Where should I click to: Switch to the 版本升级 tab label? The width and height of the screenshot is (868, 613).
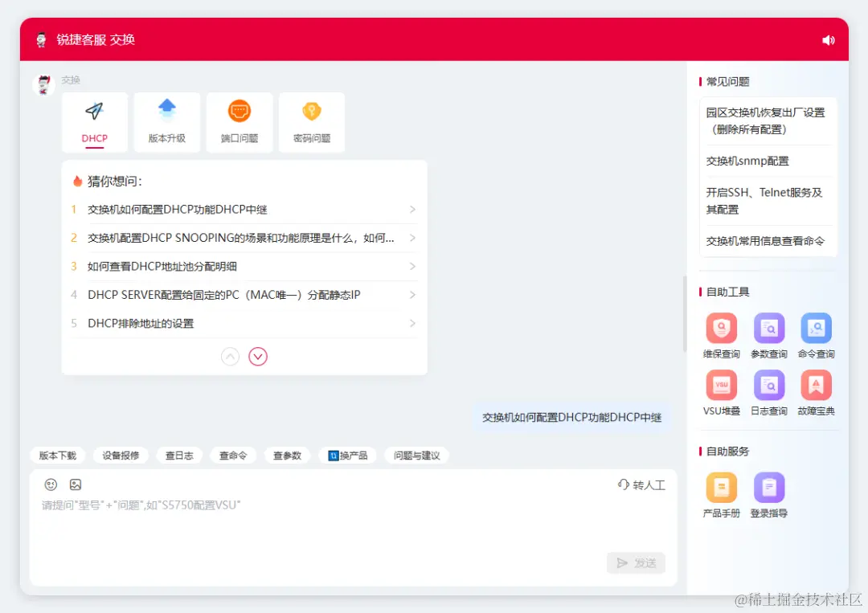[166, 138]
